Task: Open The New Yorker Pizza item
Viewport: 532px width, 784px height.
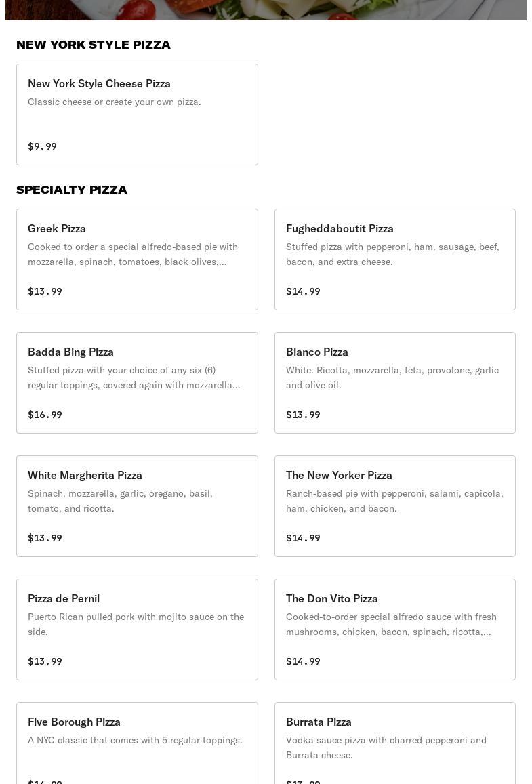Action: [x=394, y=506]
